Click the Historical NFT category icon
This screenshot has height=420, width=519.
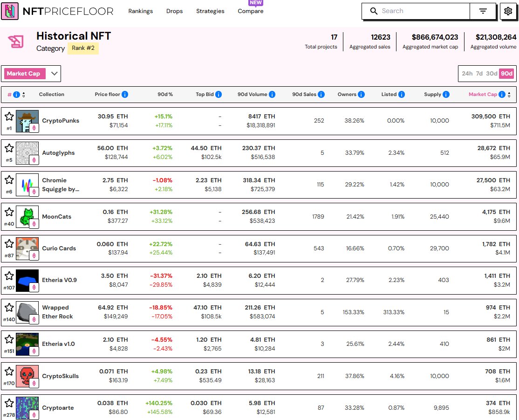click(x=16, y=42)
